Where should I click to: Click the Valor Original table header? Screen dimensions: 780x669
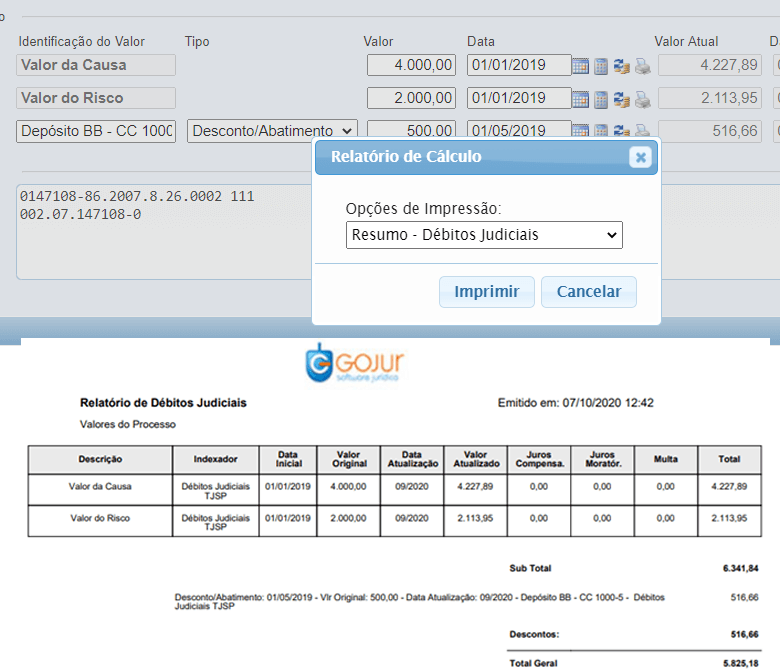[349, 459]
